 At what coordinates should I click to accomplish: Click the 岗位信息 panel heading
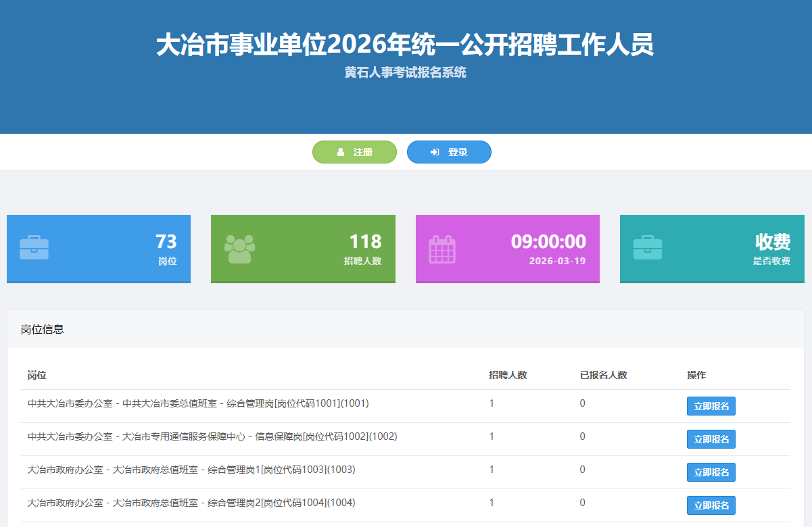click(43, 330)
